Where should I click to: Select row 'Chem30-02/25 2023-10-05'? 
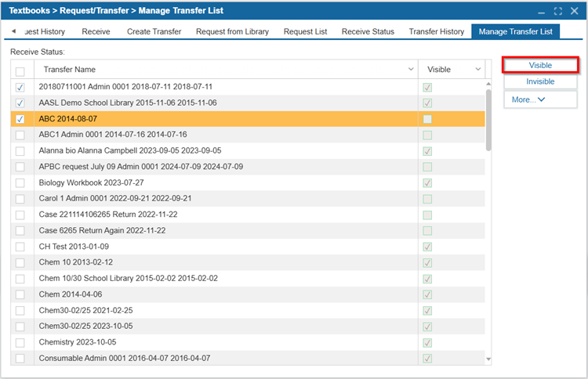[x=248, y=327]
